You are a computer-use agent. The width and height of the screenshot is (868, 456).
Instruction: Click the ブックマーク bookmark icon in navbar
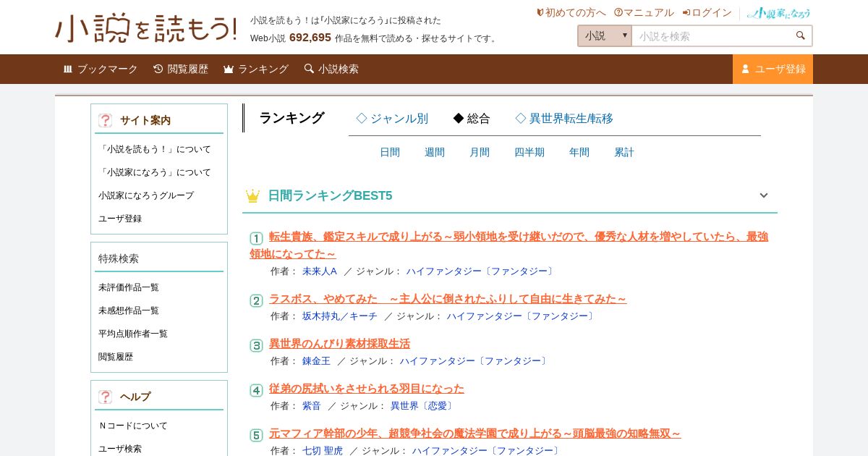coord(68,69)
